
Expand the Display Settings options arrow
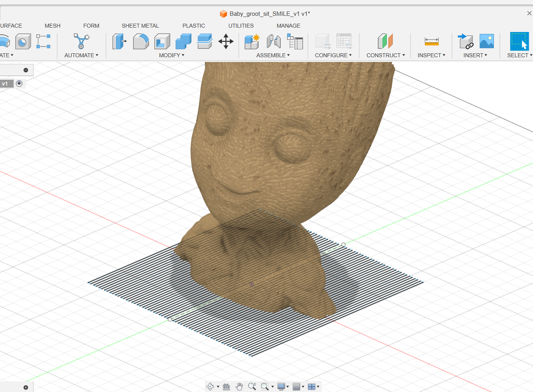coord(288,387)
